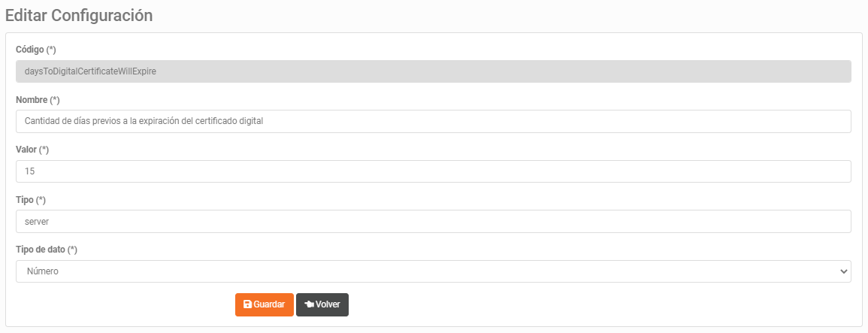Click the Nombre (*) label
Viewport: 868px width, 333px height.
pyautogui.click(x=38, y=100)
